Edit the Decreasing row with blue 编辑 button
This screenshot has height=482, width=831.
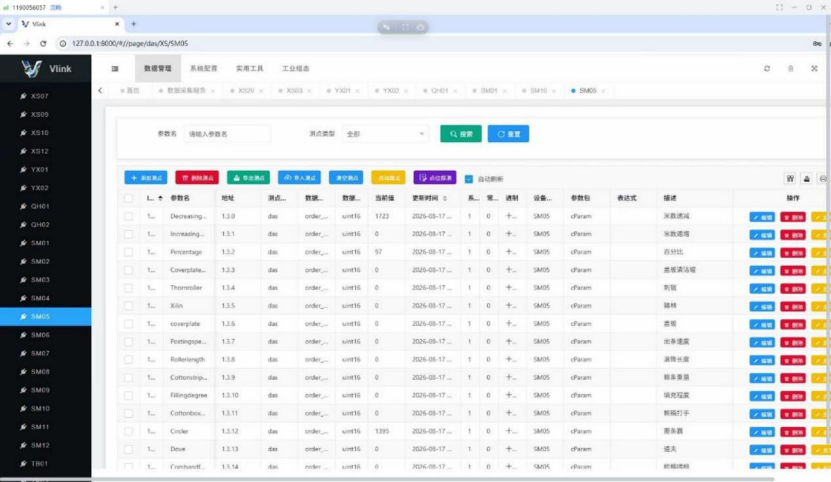[762, 217]
